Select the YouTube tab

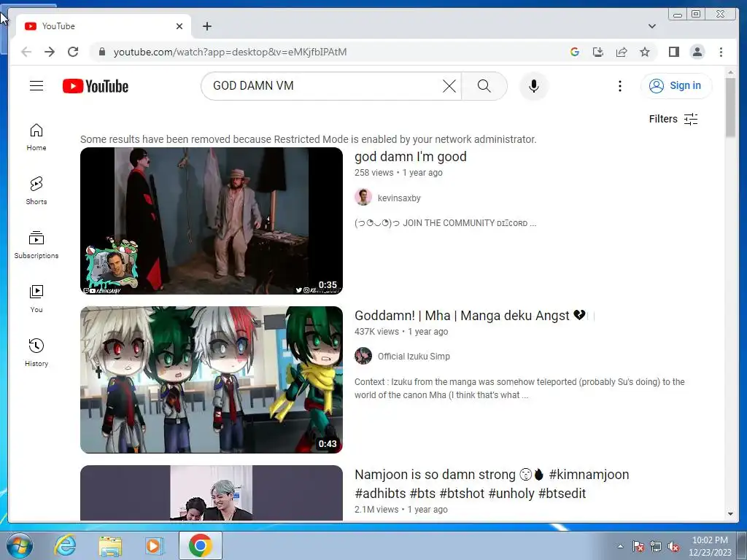click(104, 26)
